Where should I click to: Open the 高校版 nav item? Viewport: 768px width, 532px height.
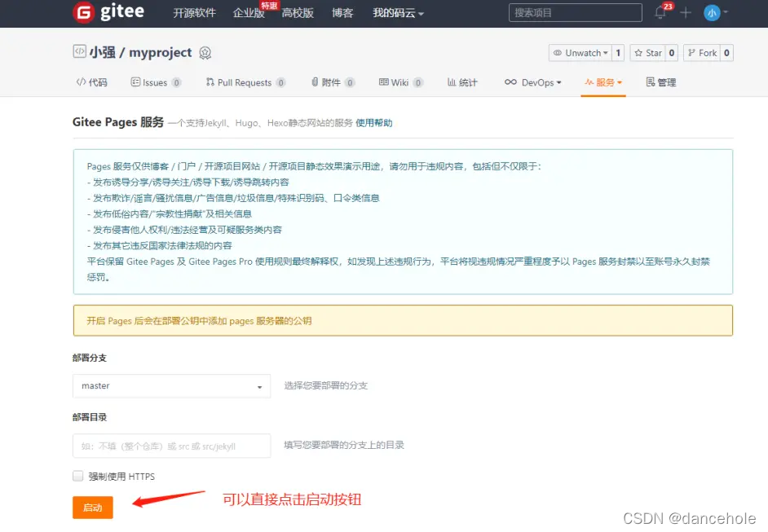pyautogui.click(x=298, y=13)
